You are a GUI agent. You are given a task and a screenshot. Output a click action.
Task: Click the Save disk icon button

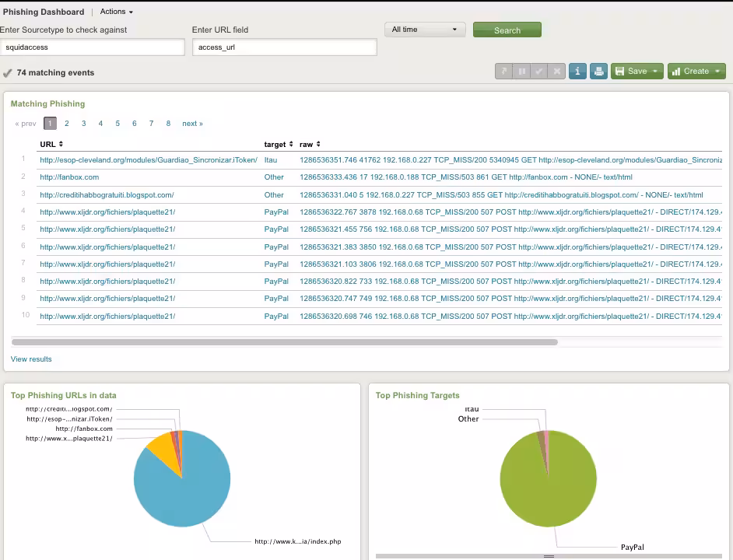coord(621,71)
